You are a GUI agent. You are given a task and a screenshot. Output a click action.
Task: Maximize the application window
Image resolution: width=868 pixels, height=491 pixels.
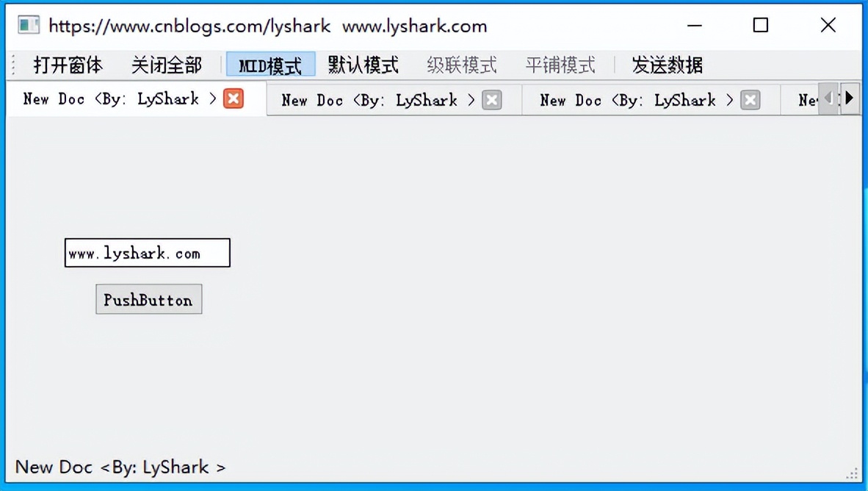pos(761,25)
